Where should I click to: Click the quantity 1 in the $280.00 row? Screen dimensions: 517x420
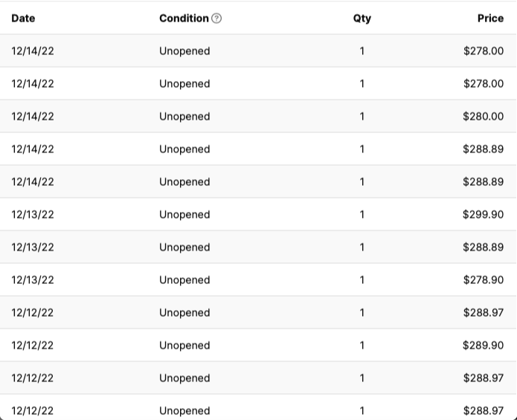click(x=362, y=116)
